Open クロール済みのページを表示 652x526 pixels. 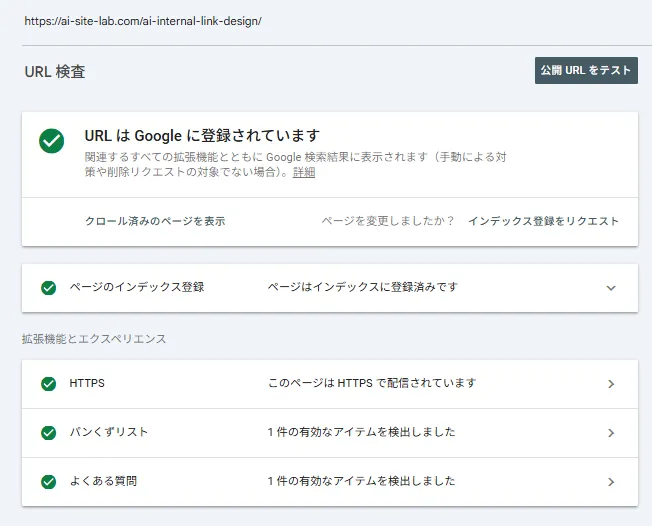(x=155, y=221)
